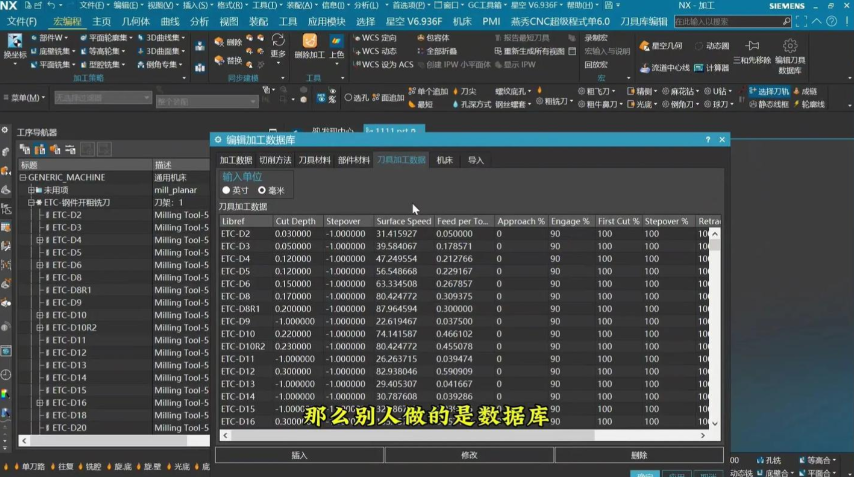Viewport: 854px width, 477px height.
Task: Click WCS 定向 command
Action: pyautogui.click(x=375, y=38)
